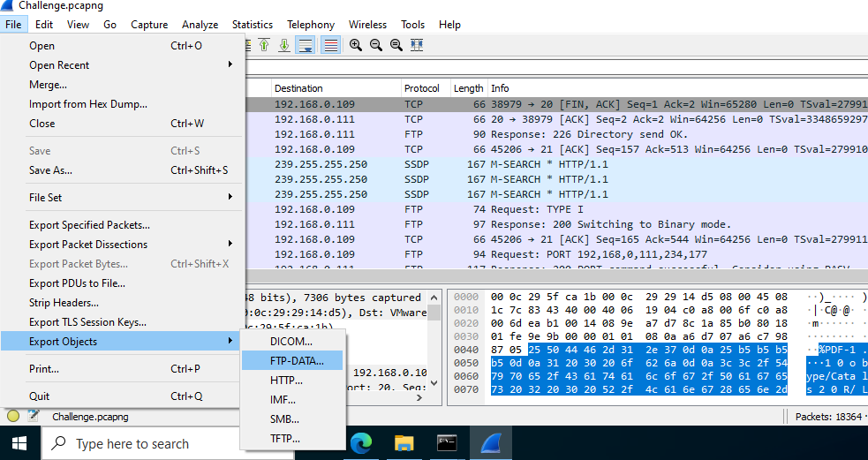Click the normal size zoom icon

[396, 45]
